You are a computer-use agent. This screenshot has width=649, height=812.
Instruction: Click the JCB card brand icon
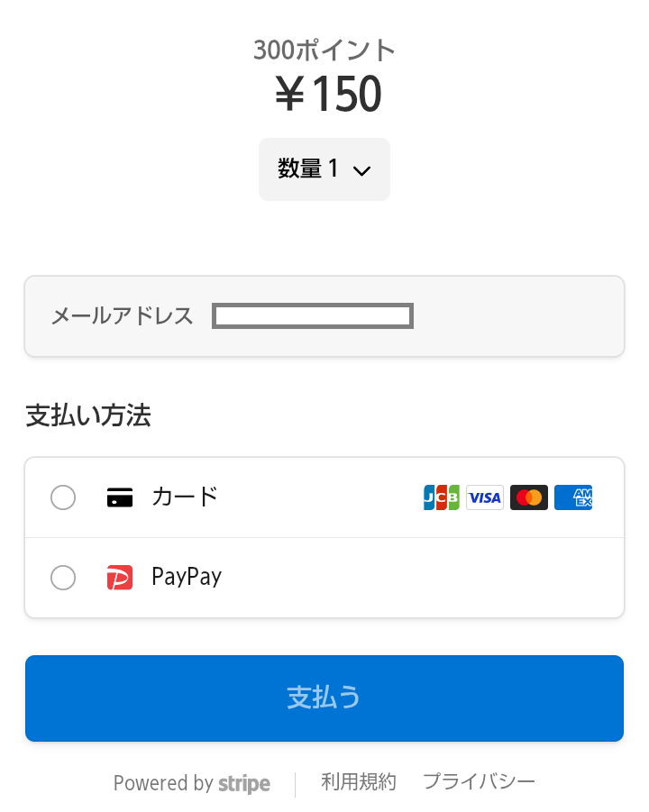coord(442,497)
